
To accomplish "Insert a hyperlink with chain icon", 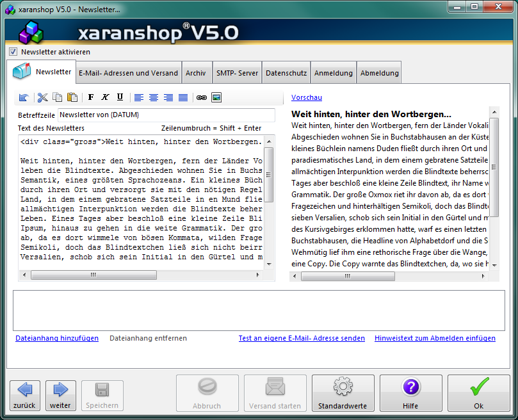I will (202, 97).
